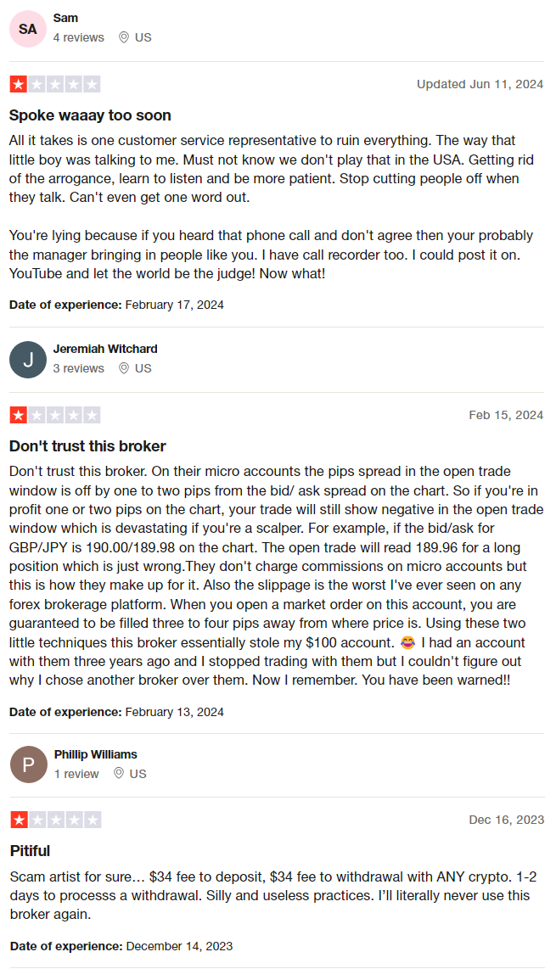556x980 pixels.
Task: Click location pin icon beside Sam's US
Action: pyautogui.click(x=124, y=37)
